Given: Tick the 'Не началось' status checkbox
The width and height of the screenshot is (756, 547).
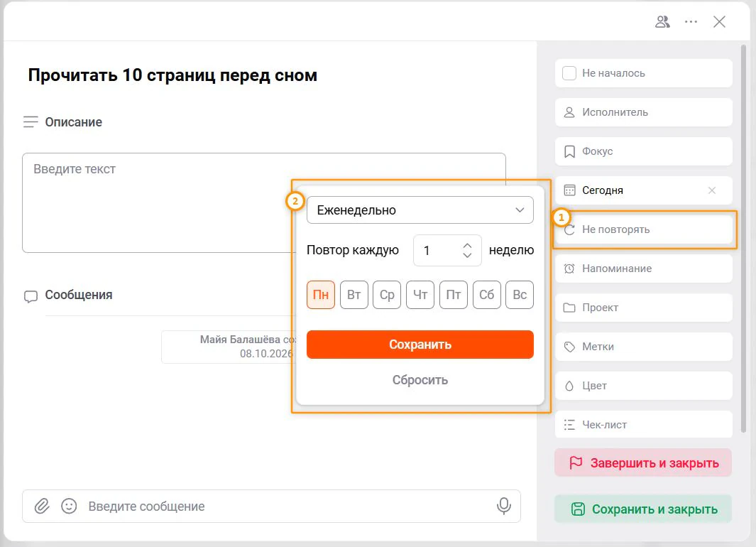Looking at the screenshot, I should (x=569, y=73).
